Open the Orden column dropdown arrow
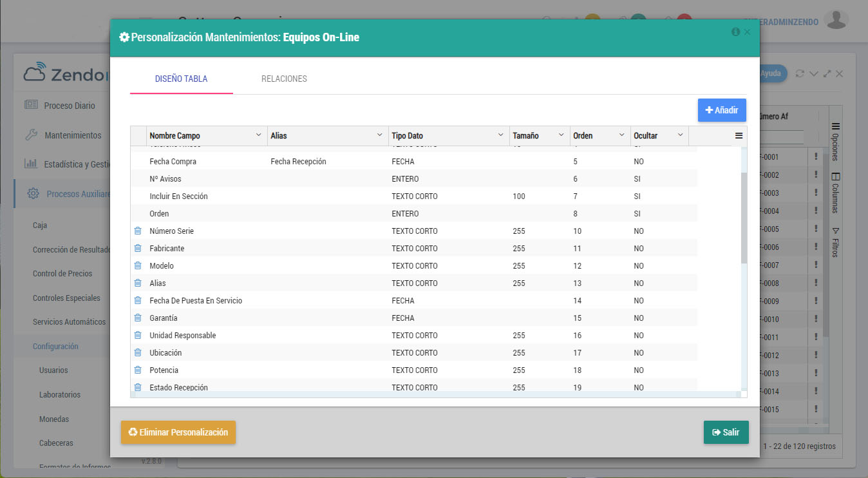This screenshot has width=868, height=478. coord(622,135)
